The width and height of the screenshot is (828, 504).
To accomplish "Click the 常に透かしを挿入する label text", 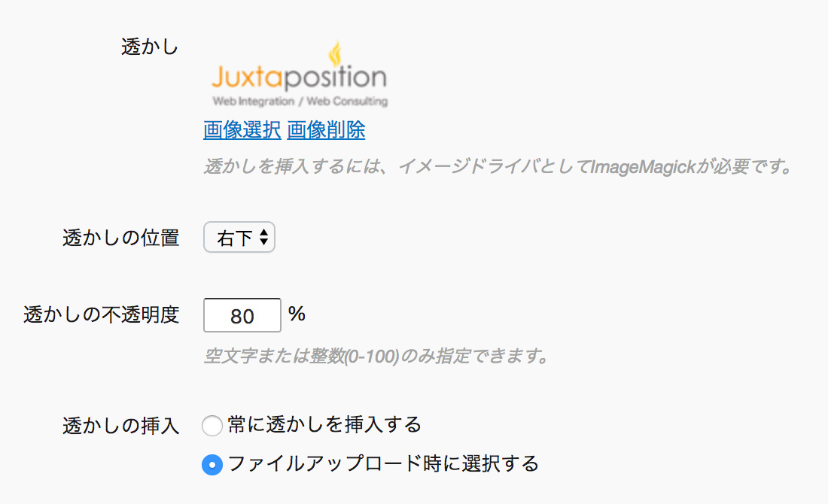I will point(324,425).
